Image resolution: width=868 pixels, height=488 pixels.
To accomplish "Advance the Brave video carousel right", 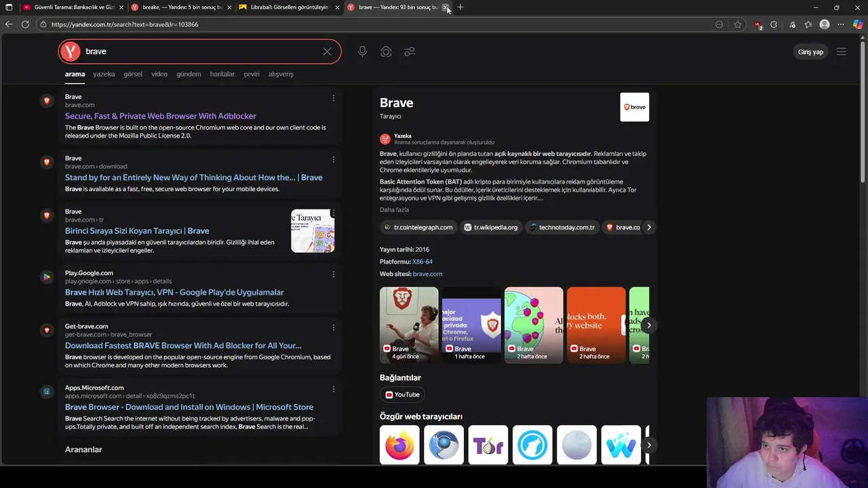I will 649,325.
